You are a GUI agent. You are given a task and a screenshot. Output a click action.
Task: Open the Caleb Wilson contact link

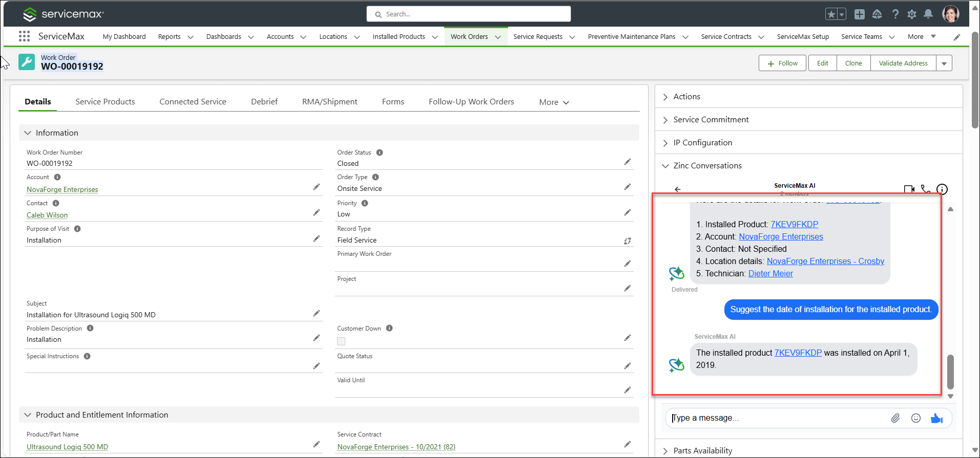pyautogui.click(x=47, y=215)
